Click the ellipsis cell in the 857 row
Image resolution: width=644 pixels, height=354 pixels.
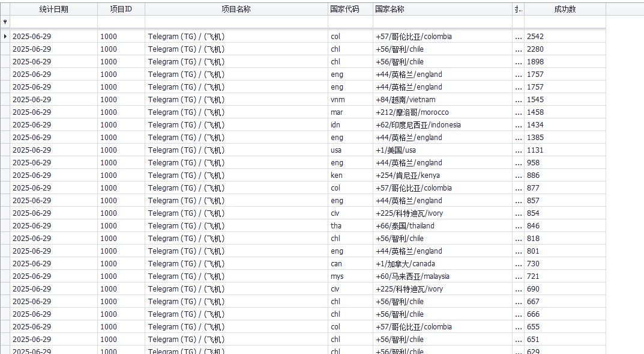coord(519,201)
